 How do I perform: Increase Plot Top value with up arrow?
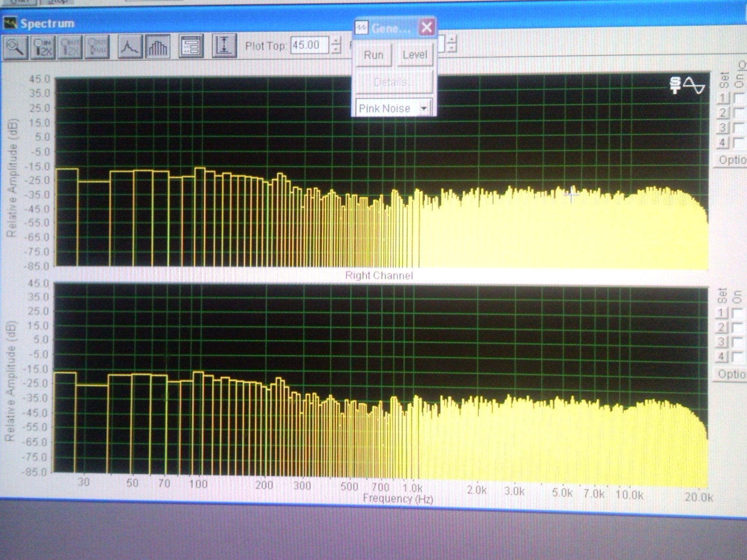[x=336, y=42]
